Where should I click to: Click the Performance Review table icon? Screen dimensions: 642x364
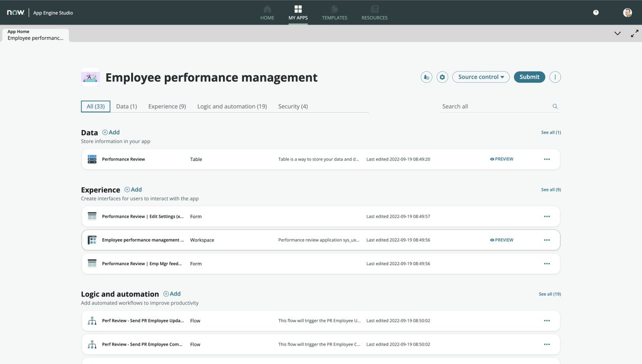point(92,159)
